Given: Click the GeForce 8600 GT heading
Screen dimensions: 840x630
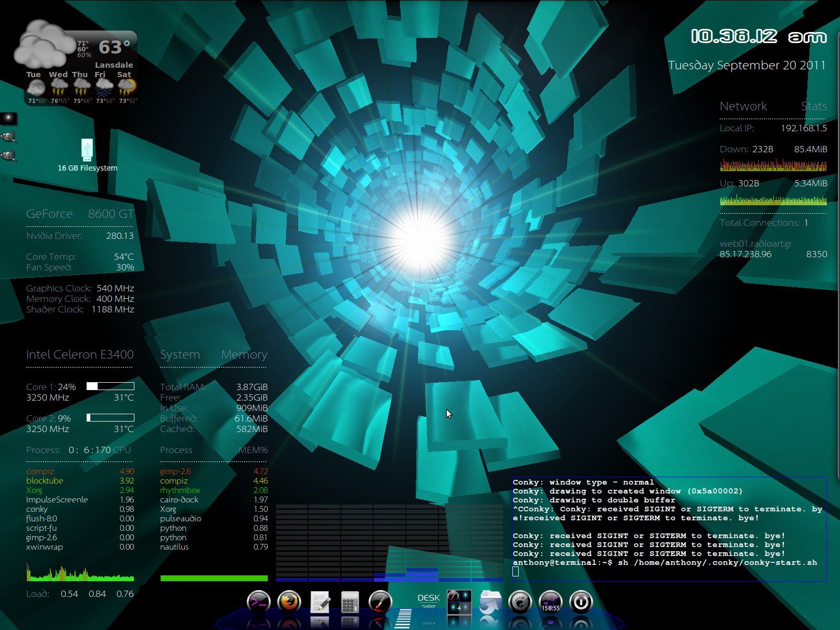Looking at the screenshot, I should click(80, 214).
